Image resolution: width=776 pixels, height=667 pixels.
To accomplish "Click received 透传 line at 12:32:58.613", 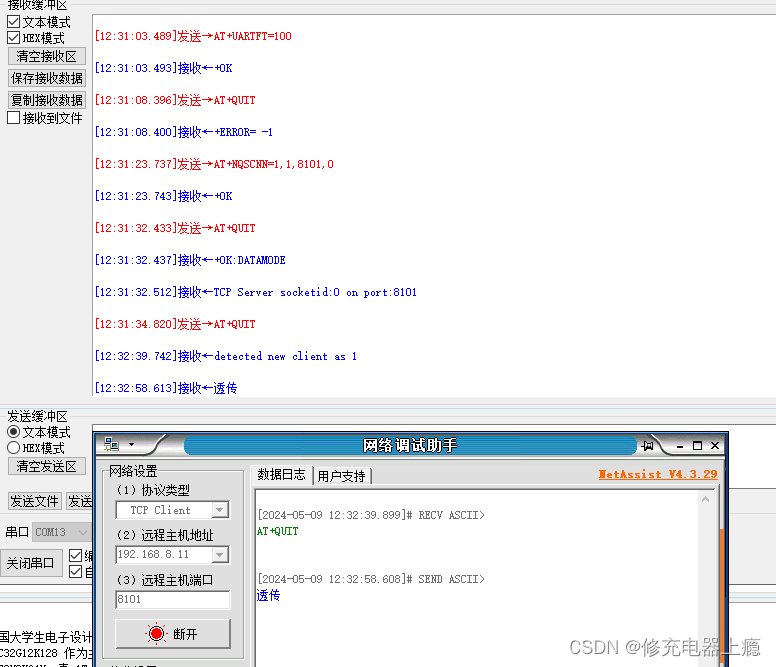I will pyautogui.click(x=166, y=388).
